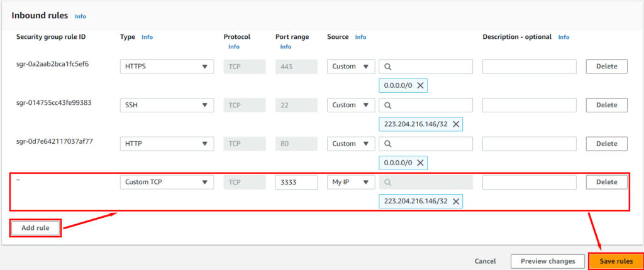
Task: Select rule ID sgr-0d7e642117037af77 text
Action: click(x=53, y=141)
